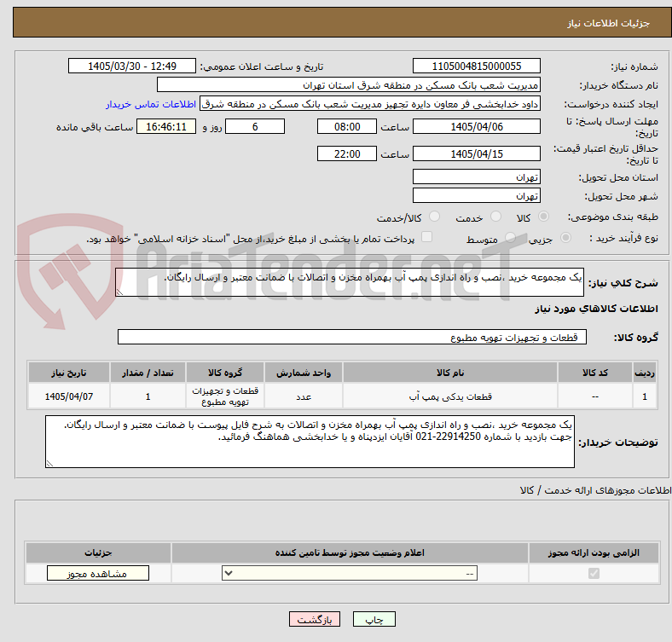Click the نام کالا column header
Image resolution: width=672 pixels, height=642 pixels.
450,373
